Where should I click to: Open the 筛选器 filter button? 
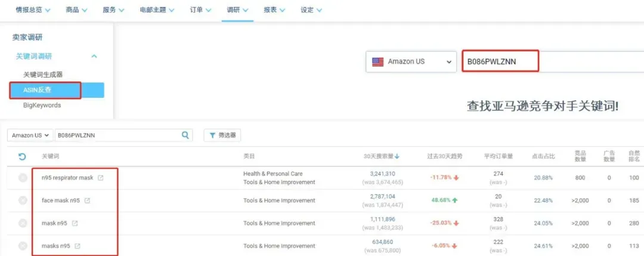pos(222,135)
